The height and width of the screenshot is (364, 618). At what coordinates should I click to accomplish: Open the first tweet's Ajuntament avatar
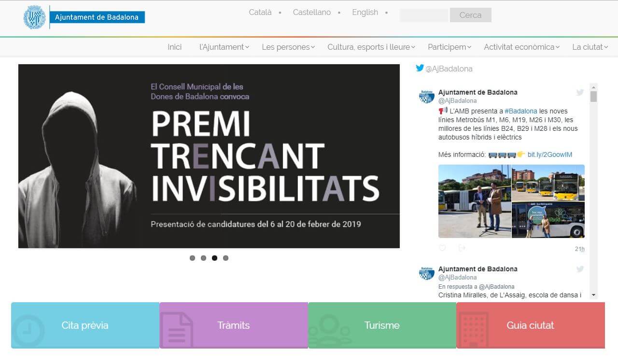(x=427, y=97)
